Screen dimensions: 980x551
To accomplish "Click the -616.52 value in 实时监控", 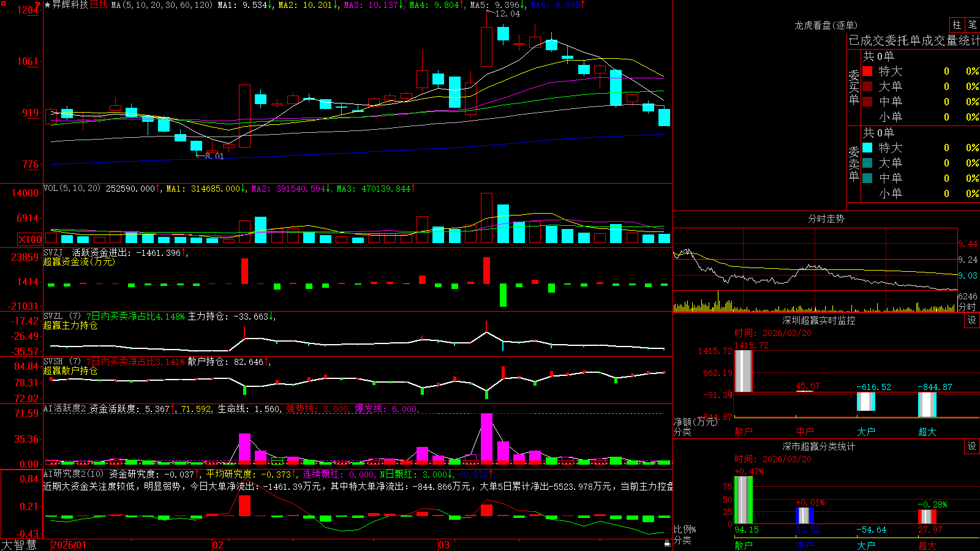I will (873, 387).
